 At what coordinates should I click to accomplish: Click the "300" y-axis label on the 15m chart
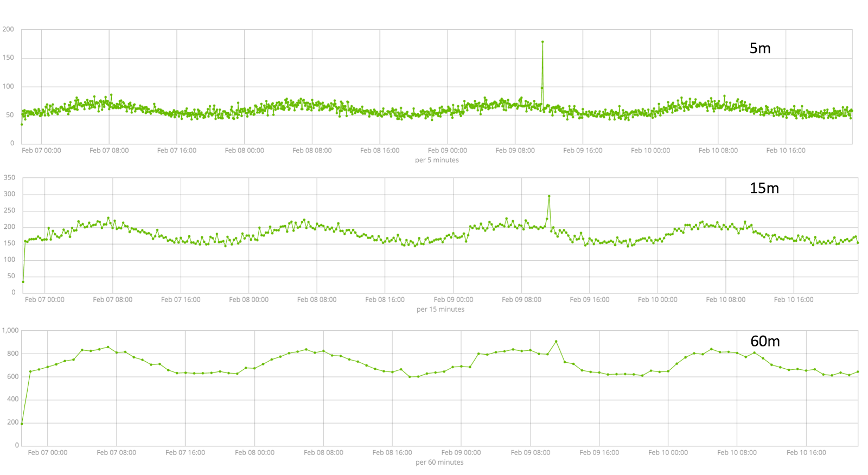(x=9, y=194)
